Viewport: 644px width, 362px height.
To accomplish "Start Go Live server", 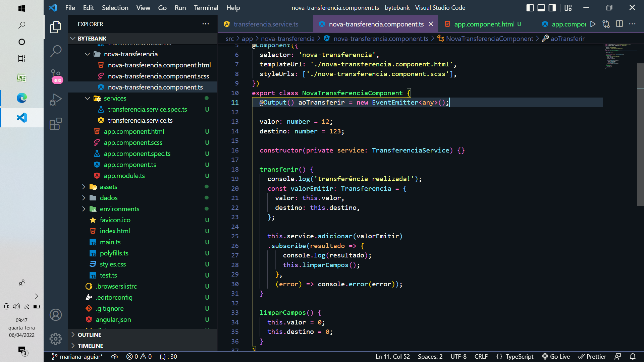I will click(x=556, y=357).
